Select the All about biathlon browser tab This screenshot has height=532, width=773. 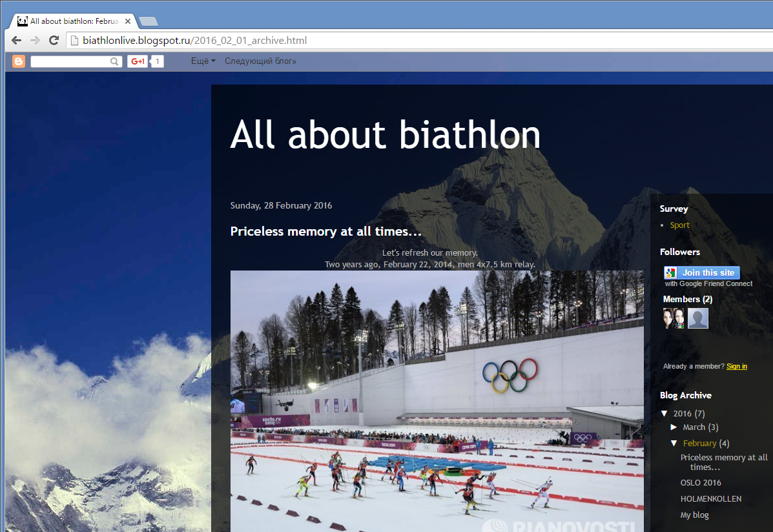[74, 21]
